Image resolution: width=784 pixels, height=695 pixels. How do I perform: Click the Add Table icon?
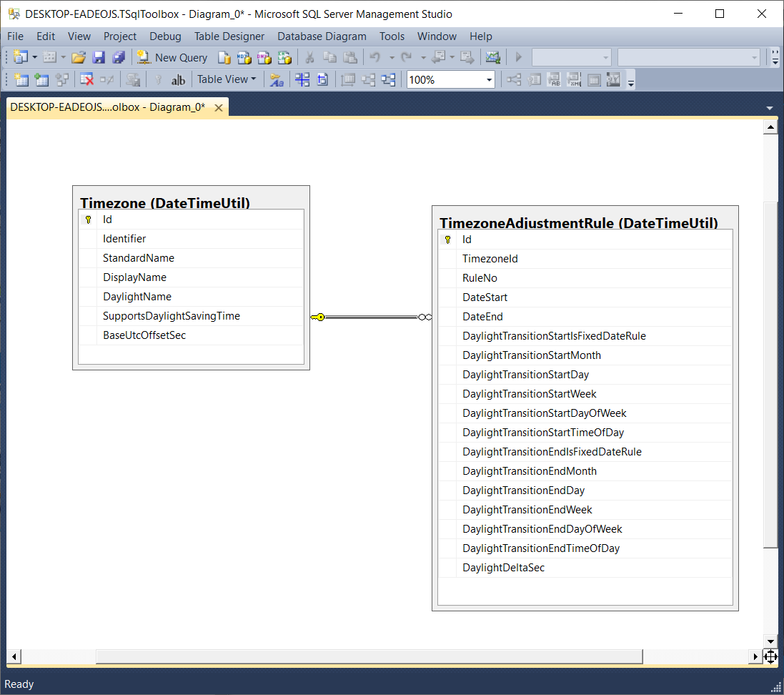[41, 79]
